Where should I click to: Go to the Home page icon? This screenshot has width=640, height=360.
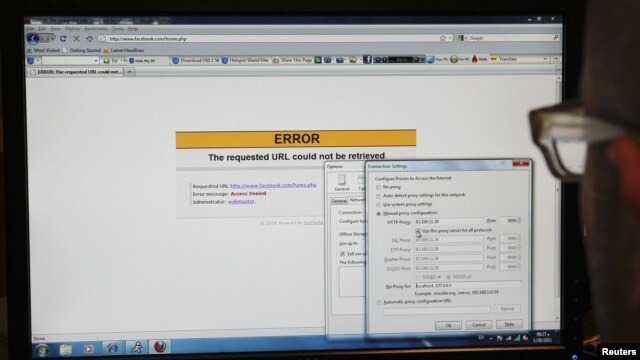tap(89, 39)
